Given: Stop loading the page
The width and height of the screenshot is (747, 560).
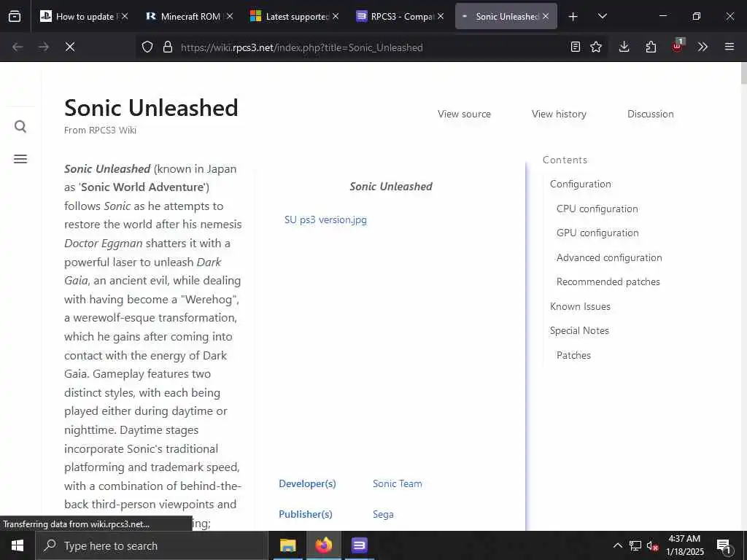Looking at the screenshot, I should pos(69,47).
